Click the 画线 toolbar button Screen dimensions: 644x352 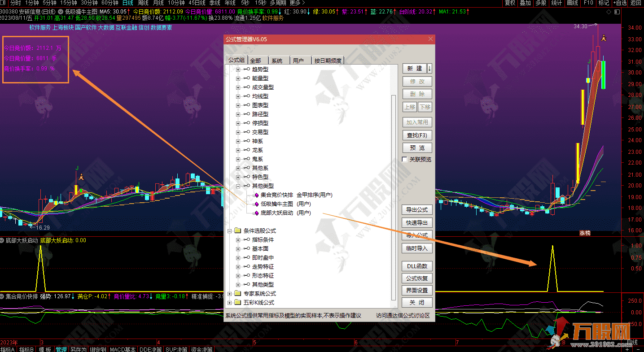572,3
